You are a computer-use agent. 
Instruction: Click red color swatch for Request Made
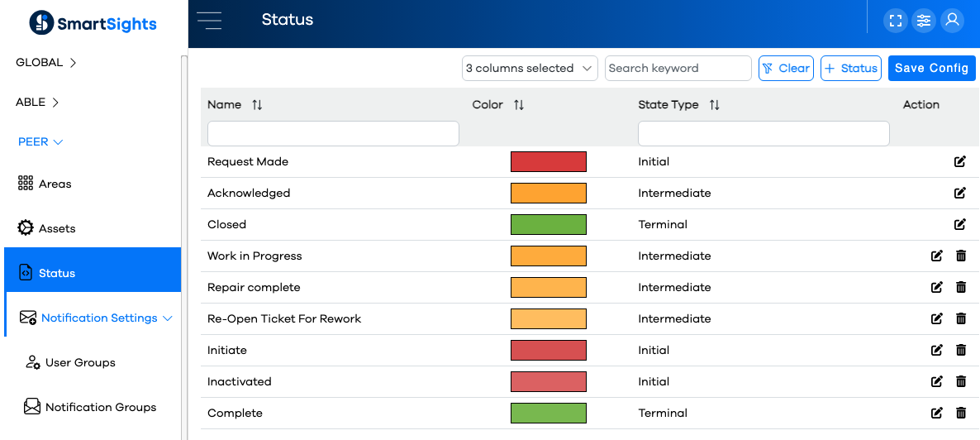tap(549, 161)
